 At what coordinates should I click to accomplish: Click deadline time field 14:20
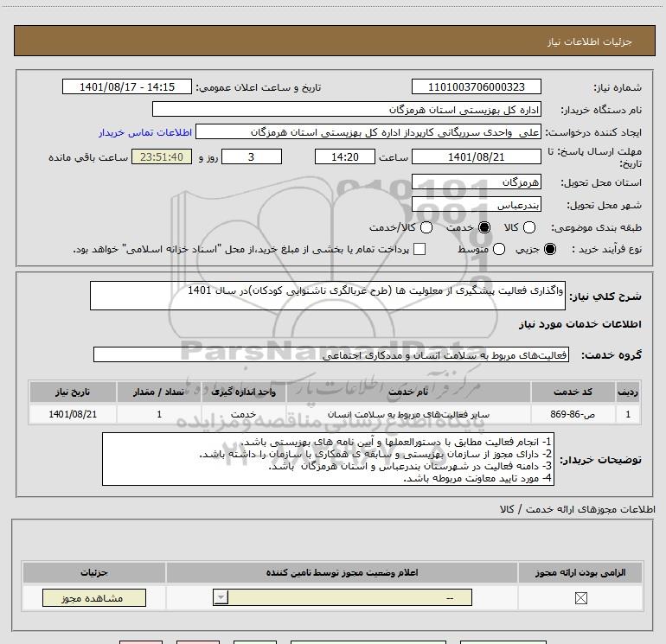pyautogui.click(x=345, y=156)
